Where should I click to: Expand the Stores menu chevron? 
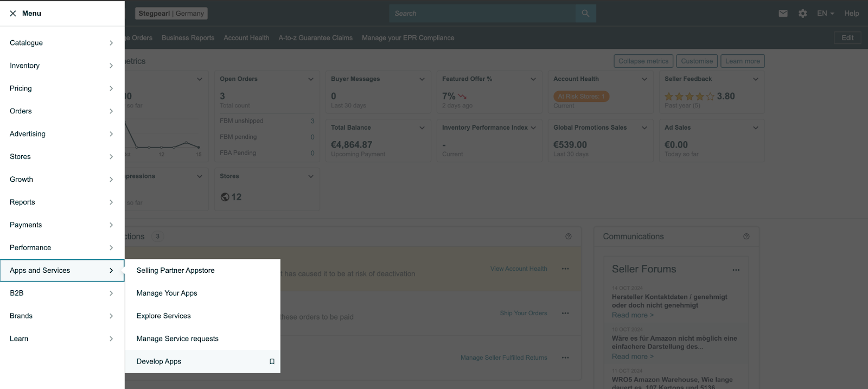[x=111, y=157]
